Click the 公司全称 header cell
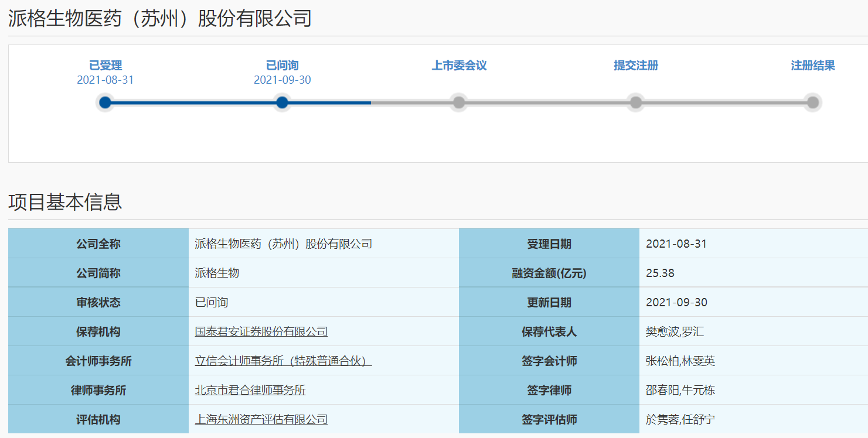Image resolution: width=868 pixels, height=438 pixels. point(98,244)
